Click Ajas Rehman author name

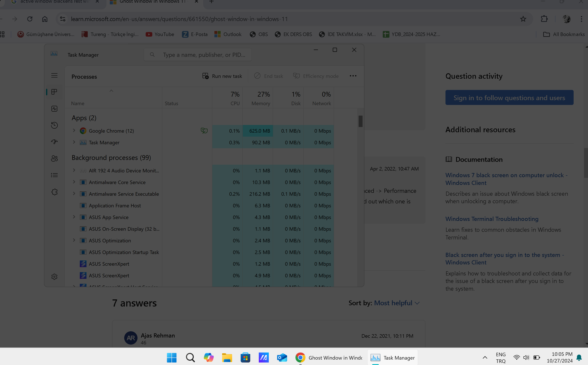point(158,335)
